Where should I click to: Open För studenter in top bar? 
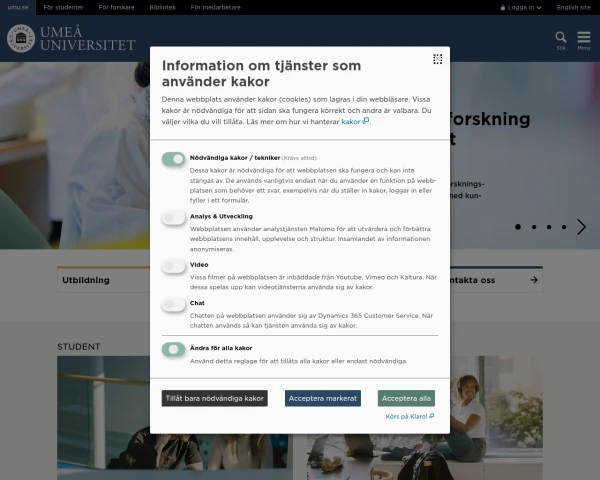pos(64,7)
